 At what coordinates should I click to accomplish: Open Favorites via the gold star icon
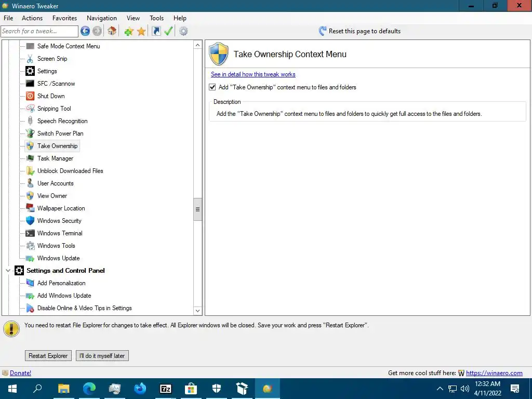141,32
